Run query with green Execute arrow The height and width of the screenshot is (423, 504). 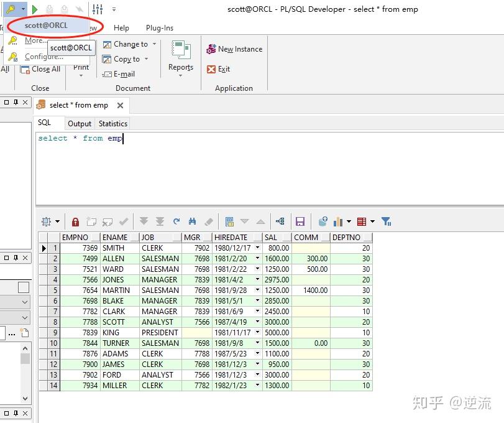(35, 9)
